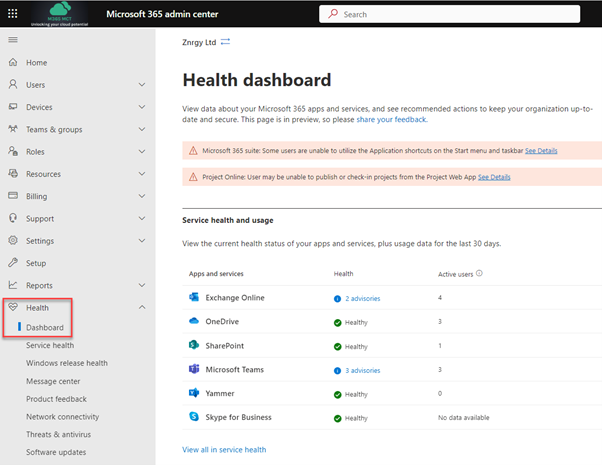The width and height of the screenshot is (602, 465).
Task: Click the Support headset icon
Action: pos(13,218)
